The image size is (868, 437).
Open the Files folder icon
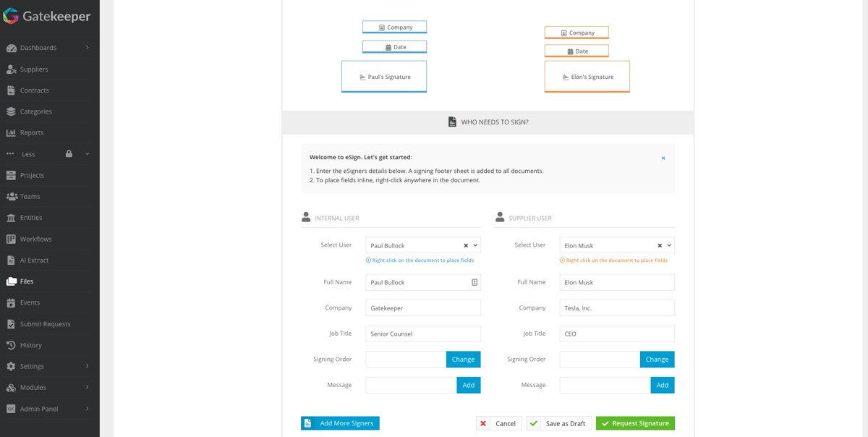pyautogui.click(x=12, y=281)
